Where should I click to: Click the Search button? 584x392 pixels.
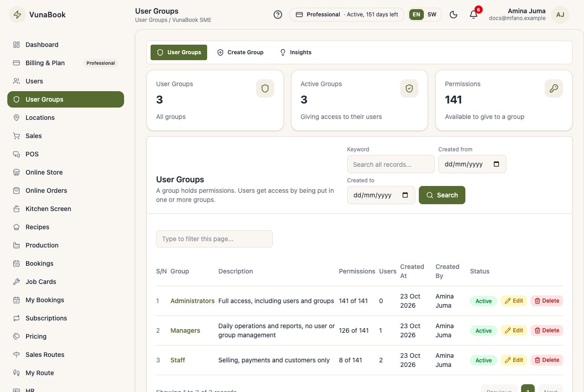click(x=442, y=195)
